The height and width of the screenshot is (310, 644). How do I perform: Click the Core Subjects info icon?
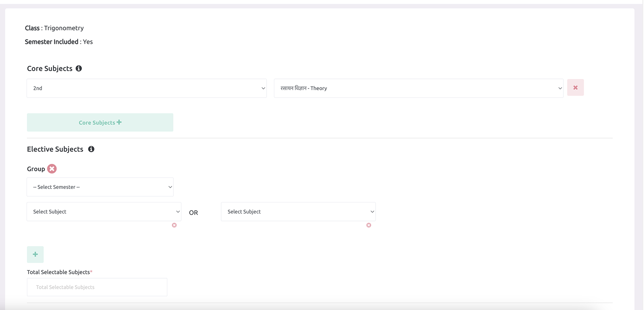tap(79, 68)
